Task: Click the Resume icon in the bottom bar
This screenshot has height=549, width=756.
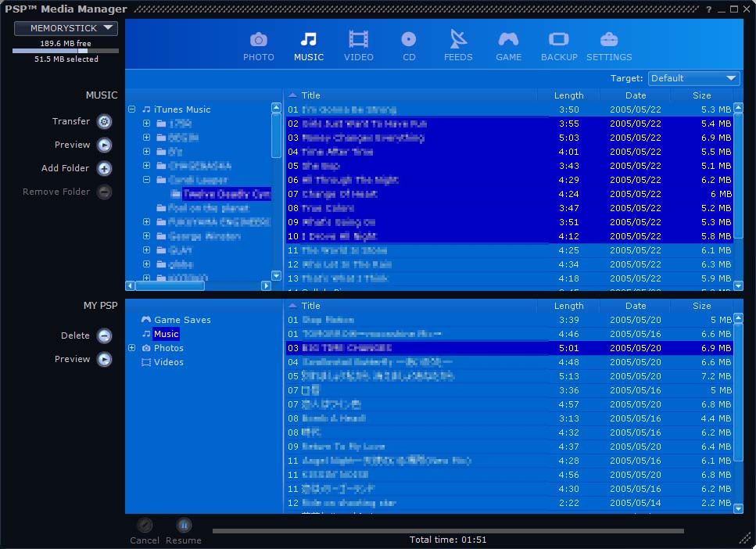Action: pyautogui.click(x=184, y=525)
